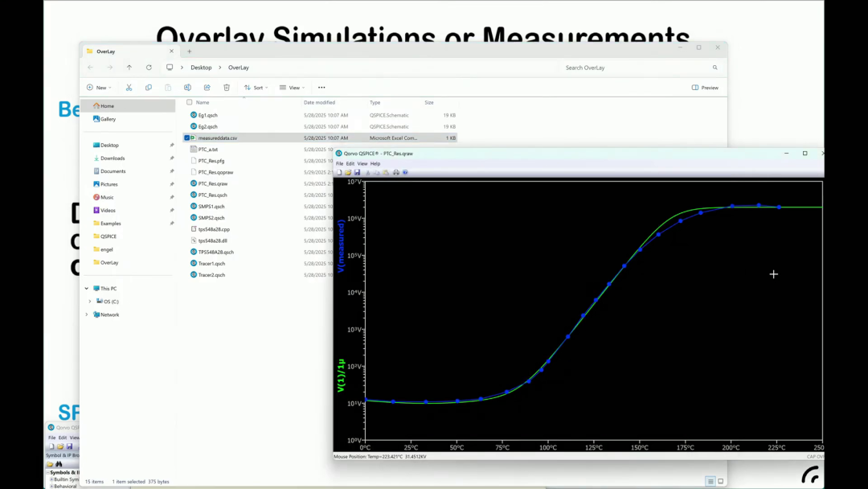Click the search magnifier icon in File Explorer
This screenshot has width=868, height=489.
[x=714, y=68]
